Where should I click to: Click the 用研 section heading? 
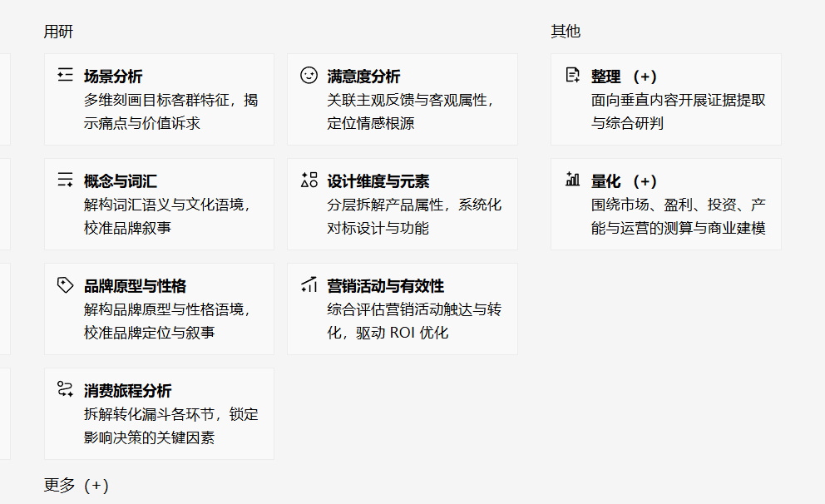pyautogui.click(x=58, y=32)
